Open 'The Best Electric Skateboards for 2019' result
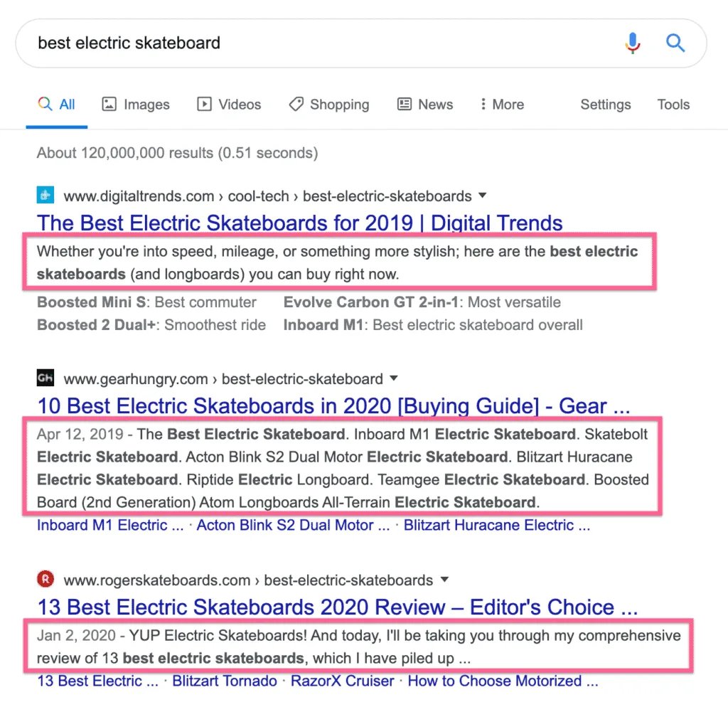 coord(299,223)
